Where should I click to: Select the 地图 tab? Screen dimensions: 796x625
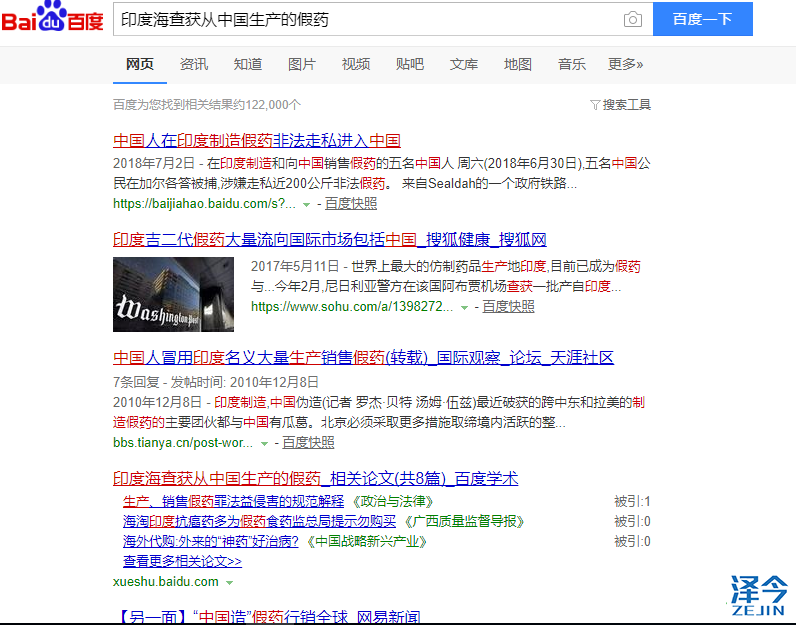click(x=518, y=64)
